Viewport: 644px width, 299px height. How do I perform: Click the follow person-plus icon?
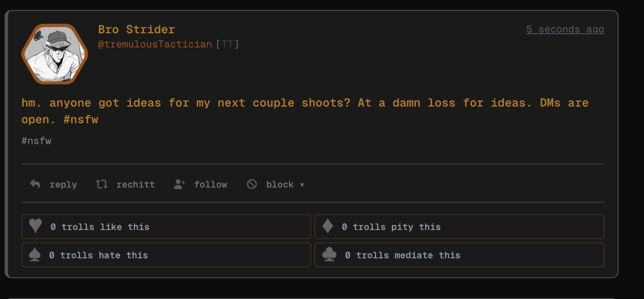(x=179, y=184)
